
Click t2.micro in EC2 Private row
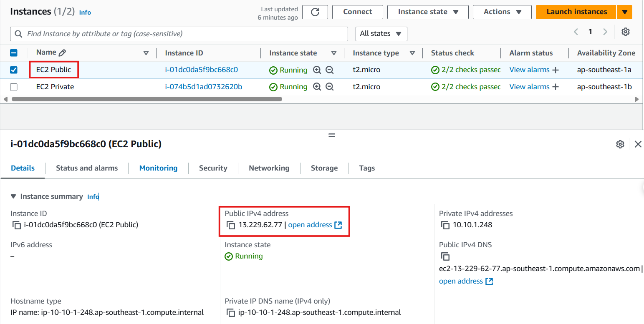coord(366,87)
